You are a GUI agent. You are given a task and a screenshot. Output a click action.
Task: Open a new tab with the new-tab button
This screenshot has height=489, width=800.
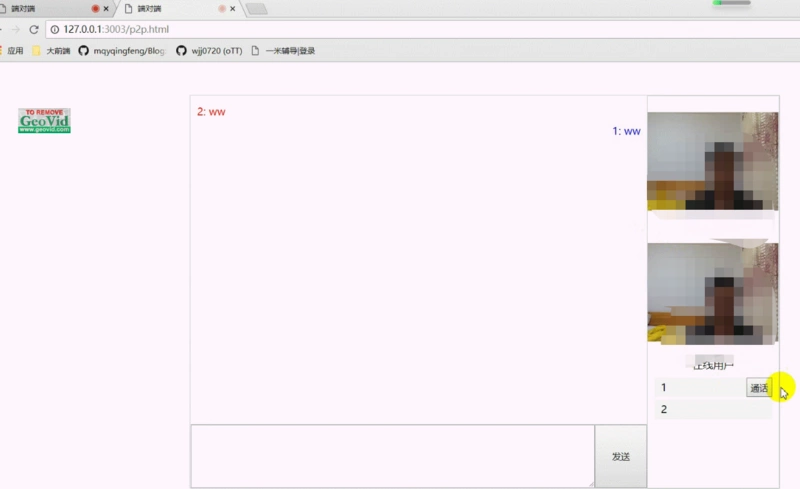[x=257, y=9]
